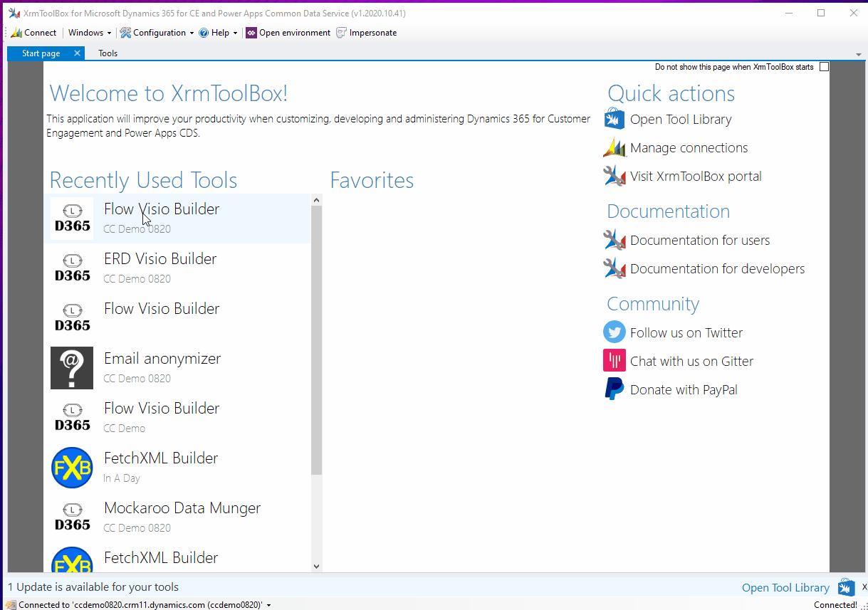The width and height of the screenshot is (868, 610).
Task: Expand the Windows dropdown menu
Action: [90, 33]
